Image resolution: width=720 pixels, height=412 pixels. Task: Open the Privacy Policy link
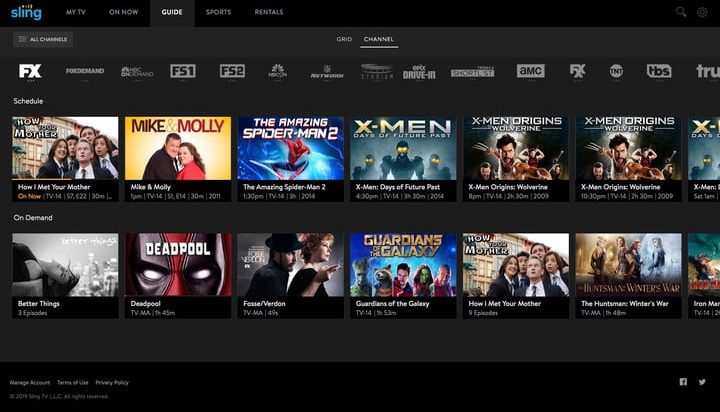click(x=112, y=383)
